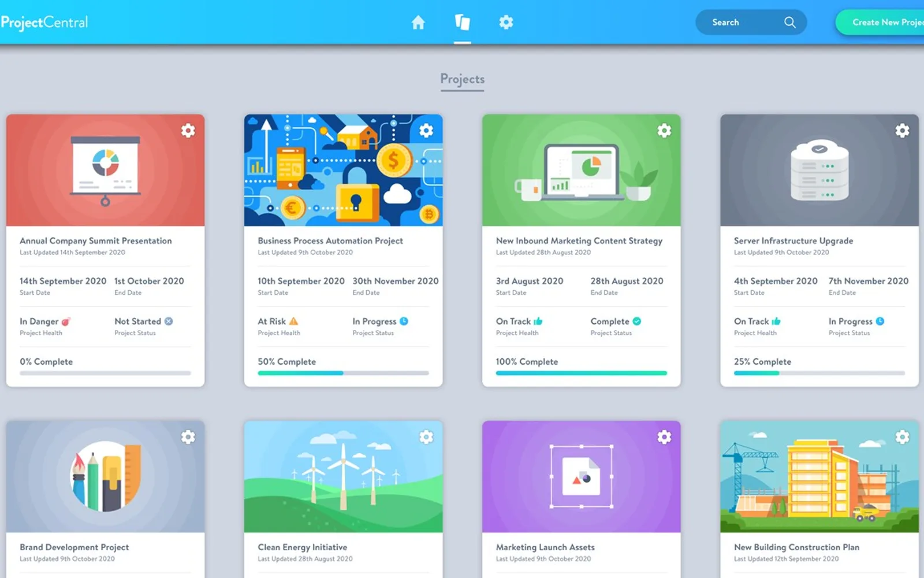Open Business Process Automation Project title

point(330,241)
